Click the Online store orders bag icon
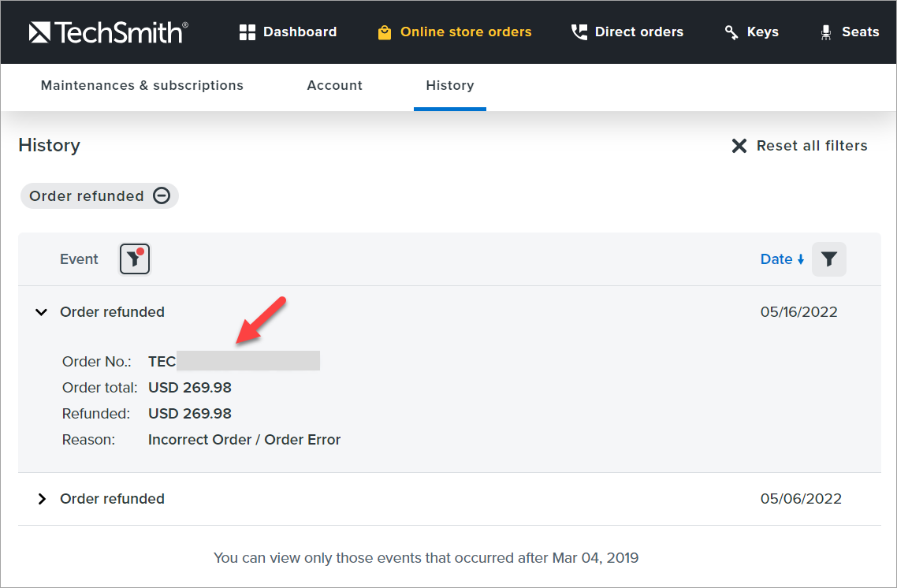Viewport: 897px width, 588px height. pyautogui.click(x=385, y=32)
